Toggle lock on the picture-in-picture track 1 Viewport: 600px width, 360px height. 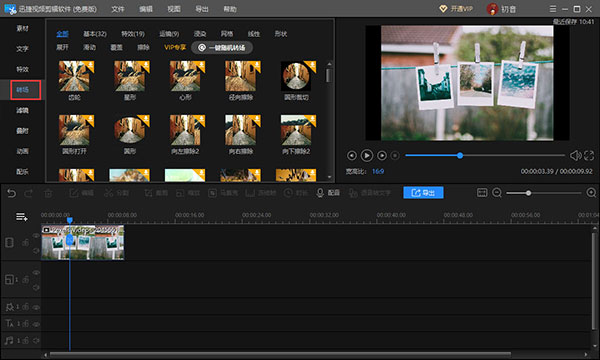pos(25,280)
